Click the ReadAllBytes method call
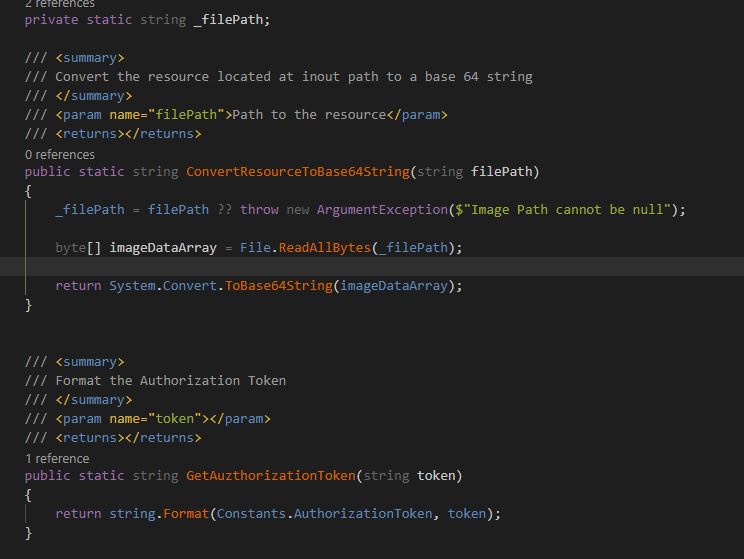744x559 pixels. [x=325, y=248]
